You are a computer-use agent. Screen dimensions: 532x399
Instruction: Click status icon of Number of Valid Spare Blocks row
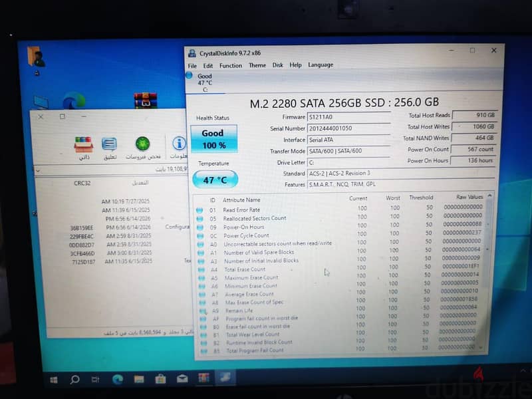click(x=201, y=253)
